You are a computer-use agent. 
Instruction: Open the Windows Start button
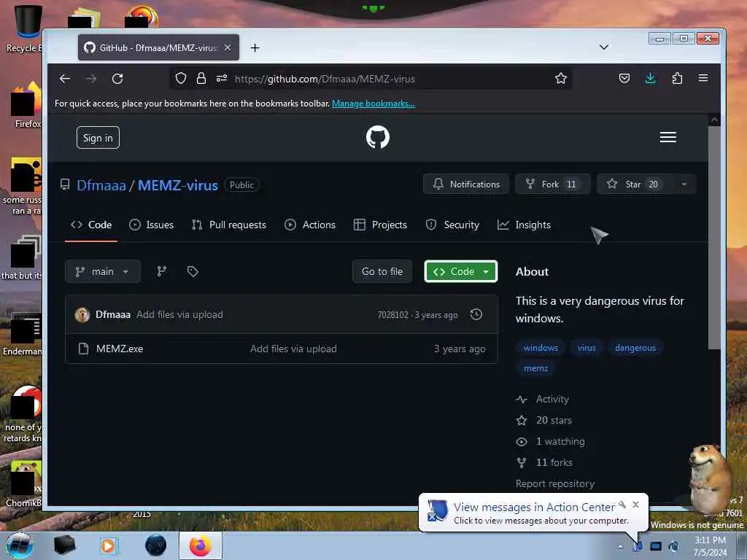[x=19, y=545]
